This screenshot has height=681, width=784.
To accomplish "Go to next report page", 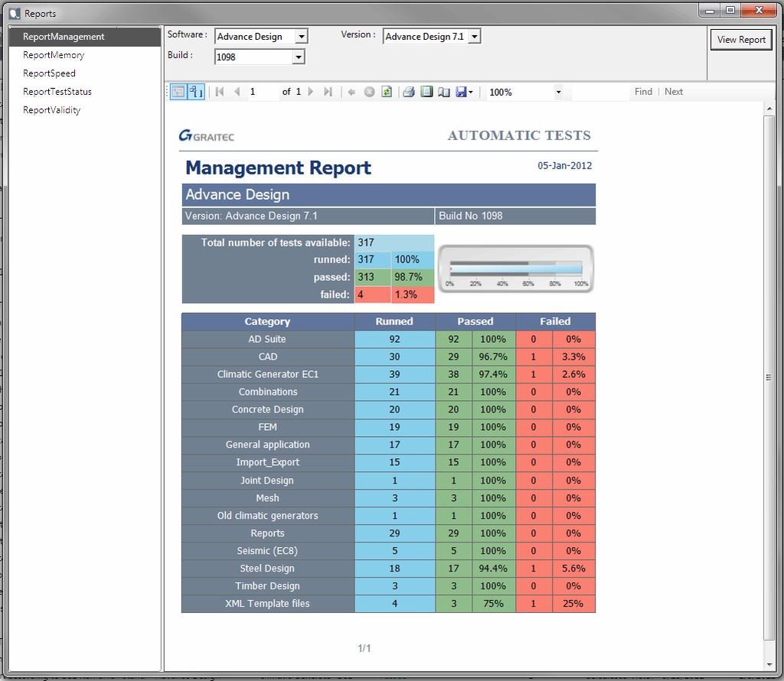I will tap(311, 92).
